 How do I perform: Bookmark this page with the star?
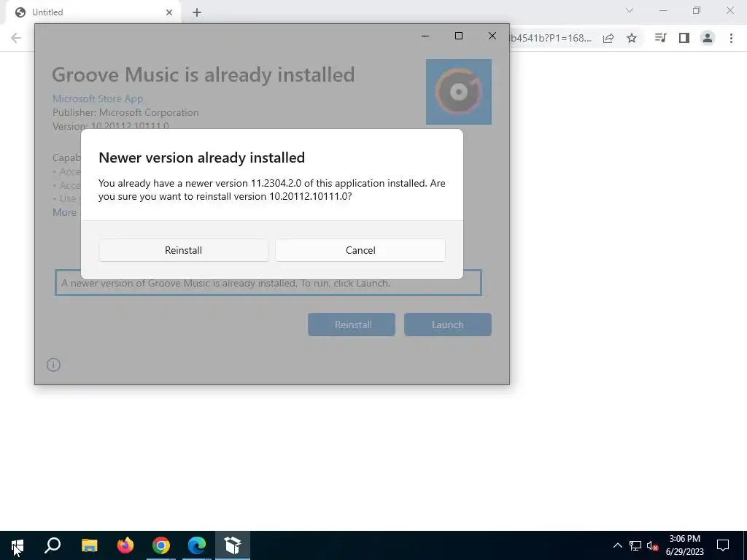pyautogui.click(x=632, y=38)
